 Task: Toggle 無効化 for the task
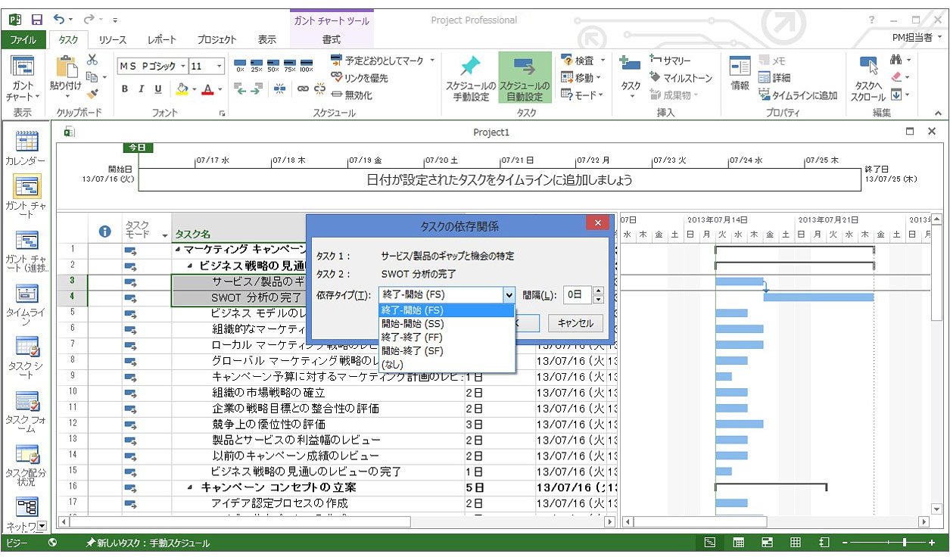[x=352, y=95]
